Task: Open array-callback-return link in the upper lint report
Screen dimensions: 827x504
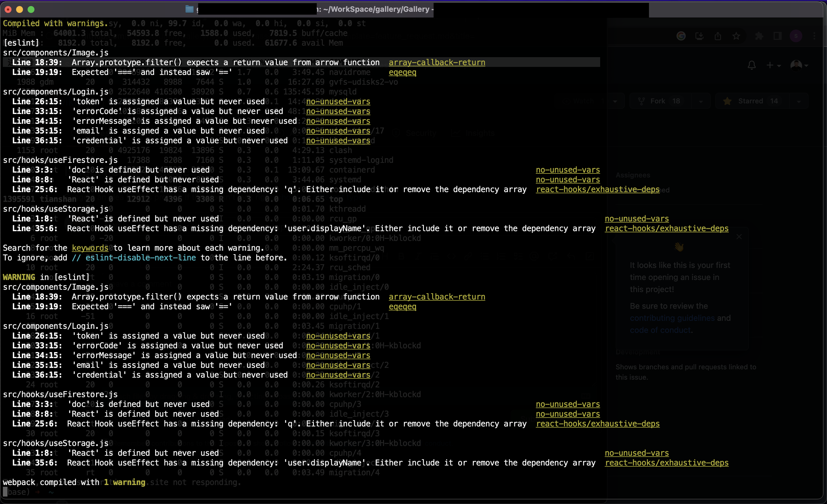Action: tap(437, 62)
